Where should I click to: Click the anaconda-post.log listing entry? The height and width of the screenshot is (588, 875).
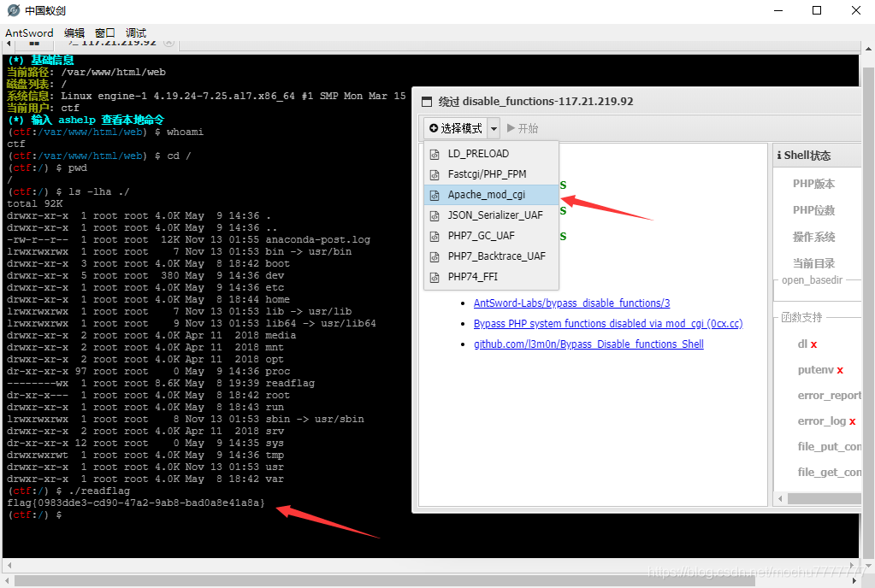tap(189, 239)
